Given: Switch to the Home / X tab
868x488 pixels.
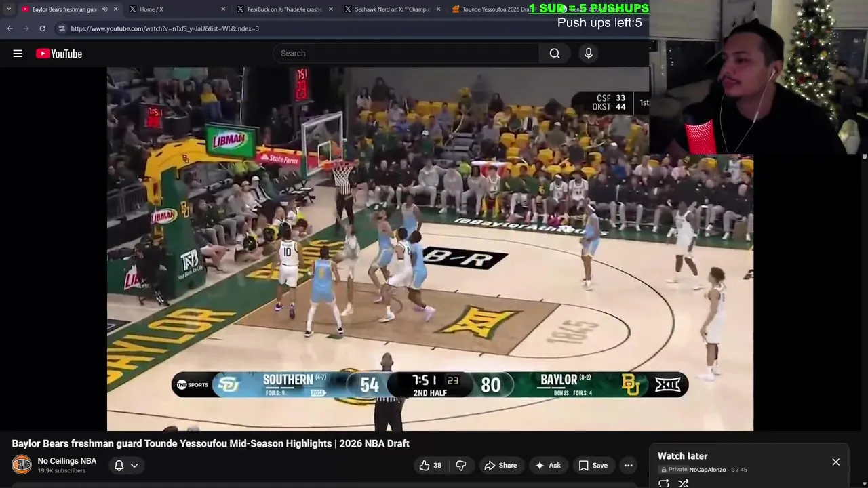Looking at the screenshot, I should point(176,9).
